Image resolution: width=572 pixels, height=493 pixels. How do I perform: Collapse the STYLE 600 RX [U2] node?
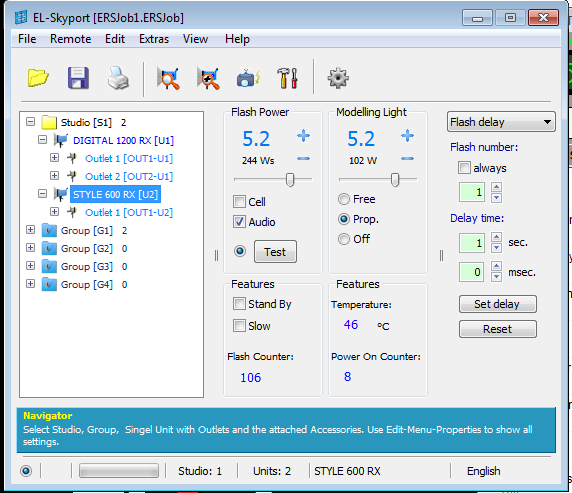[x=43, y=194]
